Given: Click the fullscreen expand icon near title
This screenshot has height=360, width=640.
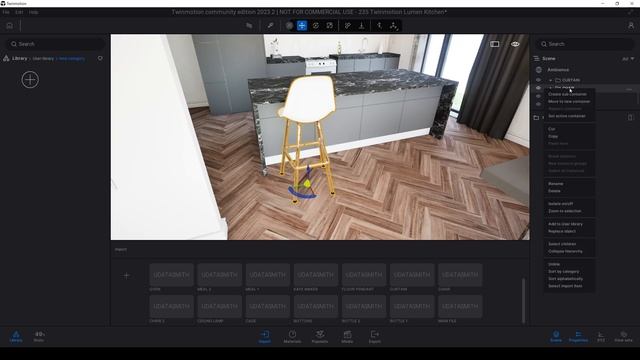Looking at the screenshot, I should [631, 12].
